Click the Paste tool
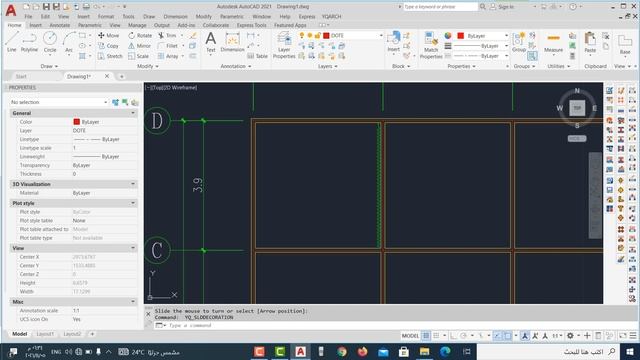The image size is (640, 360). click(590, 42)
